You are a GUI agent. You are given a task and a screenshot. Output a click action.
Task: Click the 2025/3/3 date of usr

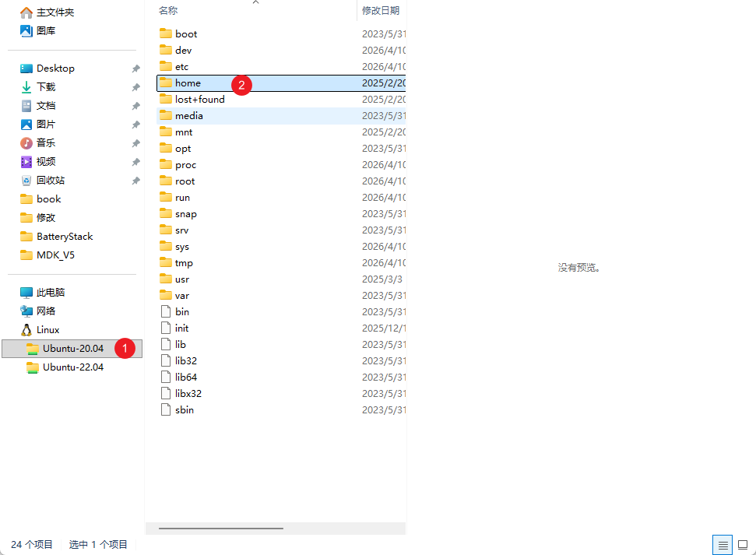(x=382, y=279)
